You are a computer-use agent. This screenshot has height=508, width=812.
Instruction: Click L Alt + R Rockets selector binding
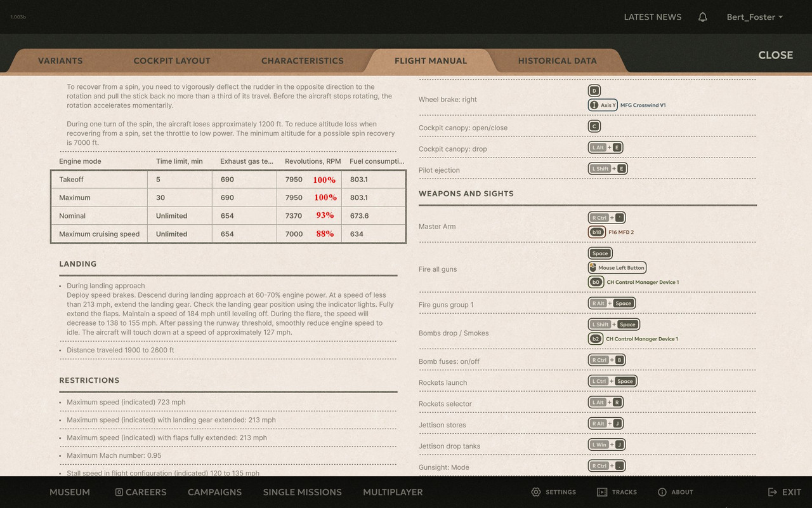click(606, 402)
